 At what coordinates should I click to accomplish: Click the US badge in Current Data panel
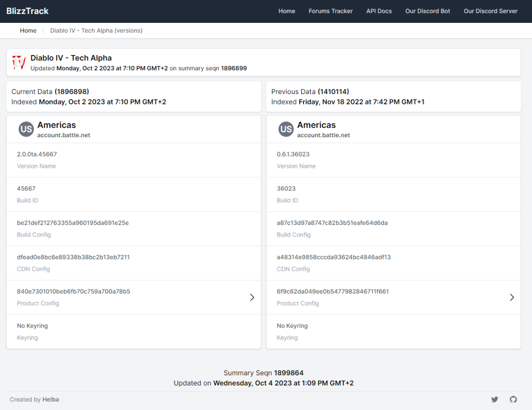(26, 129)
